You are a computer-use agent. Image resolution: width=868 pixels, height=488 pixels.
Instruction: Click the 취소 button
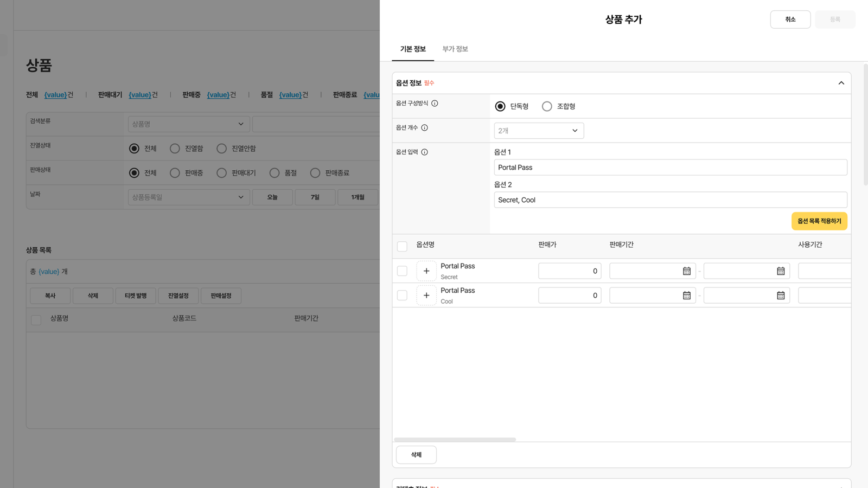tap(790, 20)
